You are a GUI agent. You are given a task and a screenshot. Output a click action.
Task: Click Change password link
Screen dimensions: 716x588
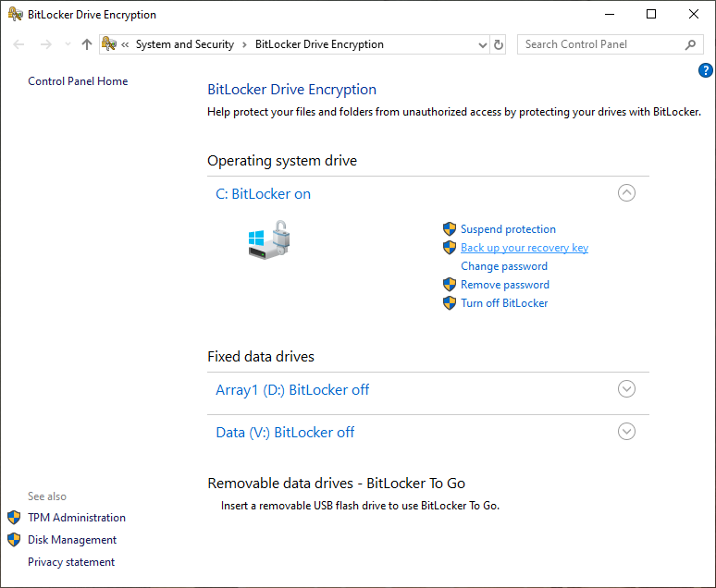click(x=503, y=266)
